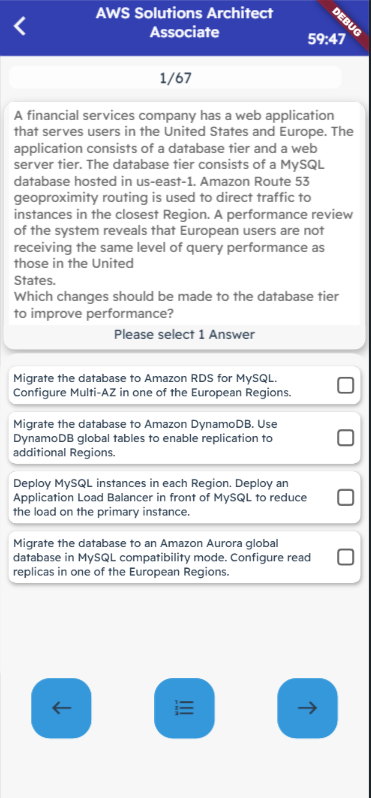Click the 1/67 question progress indicator
The height and width of the screenshot is (798, 371).
(x=175, y=78)
